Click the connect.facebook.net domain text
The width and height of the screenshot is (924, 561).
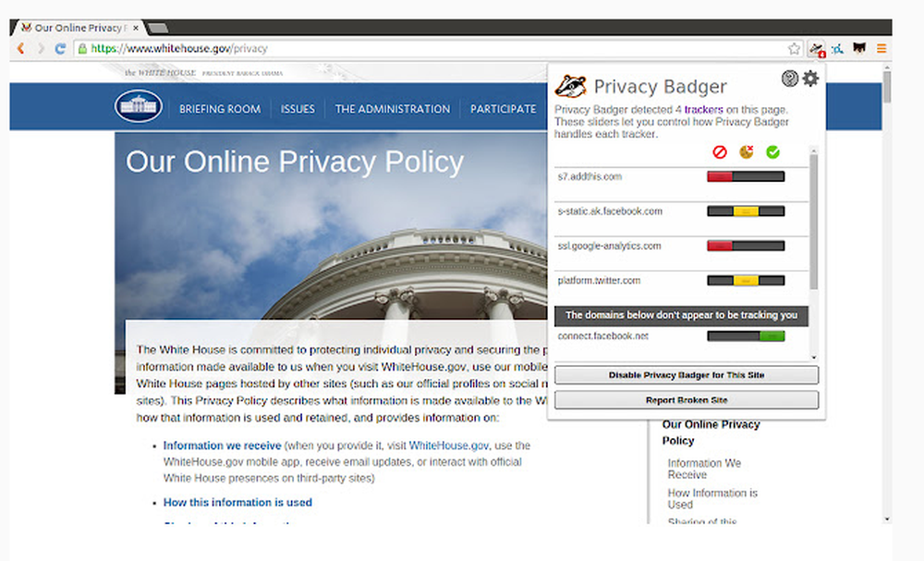[x=602, y=335]
